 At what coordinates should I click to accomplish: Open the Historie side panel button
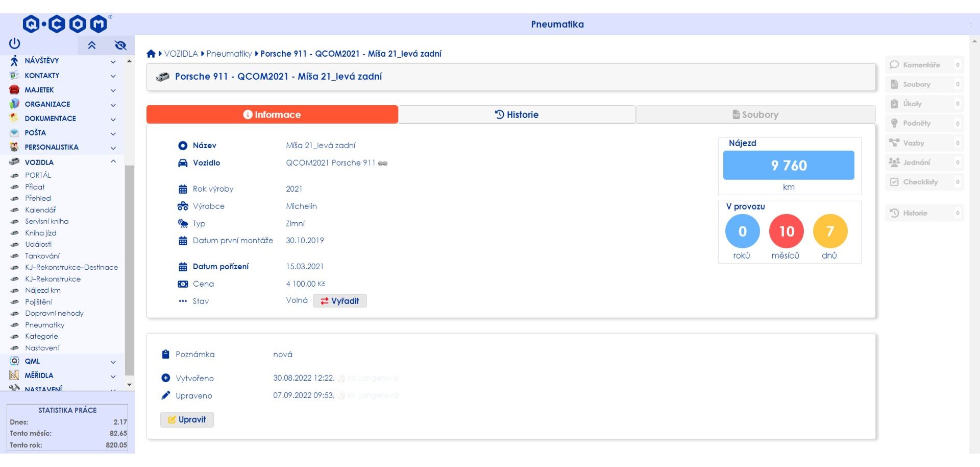[x=924, y=213]
